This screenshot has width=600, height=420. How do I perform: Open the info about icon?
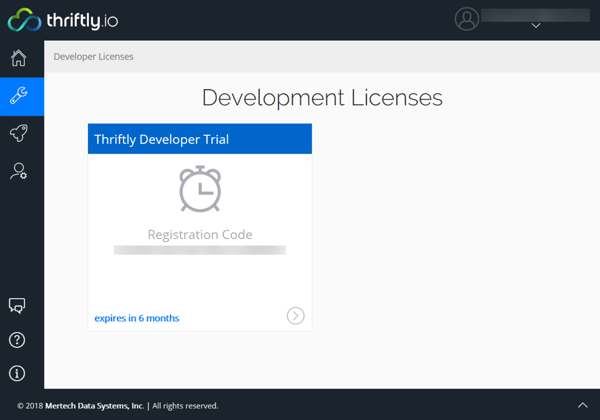tap(17, 373)
